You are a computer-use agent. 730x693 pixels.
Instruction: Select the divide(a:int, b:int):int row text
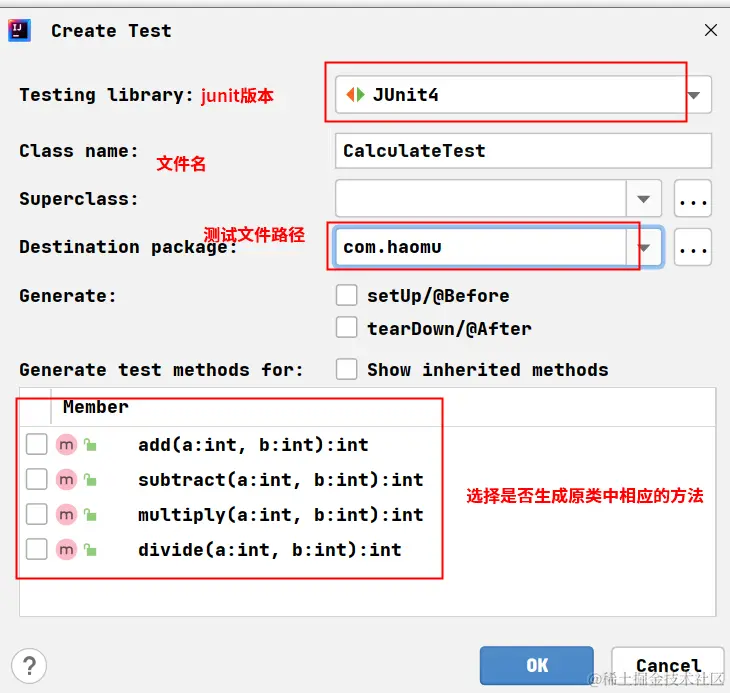[270, 550]
